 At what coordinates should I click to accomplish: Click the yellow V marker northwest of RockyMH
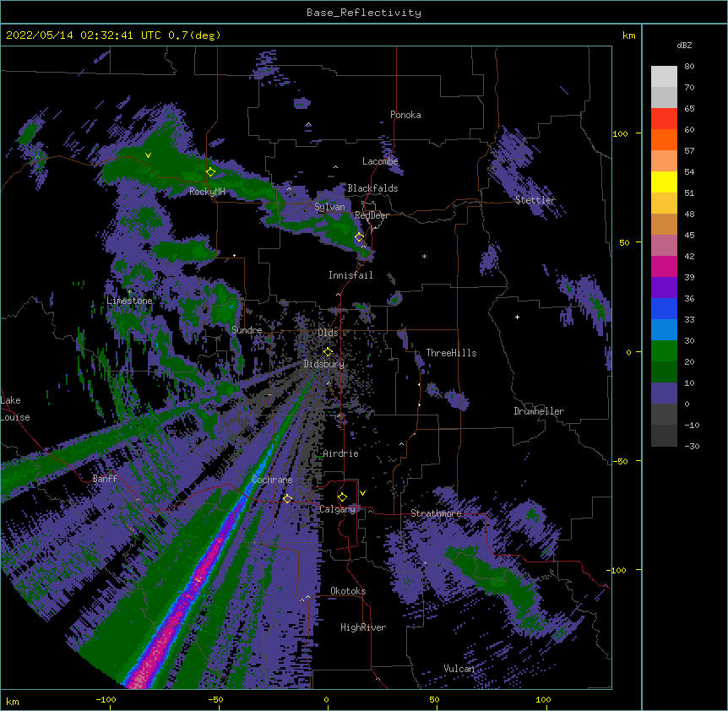point(148,155)
